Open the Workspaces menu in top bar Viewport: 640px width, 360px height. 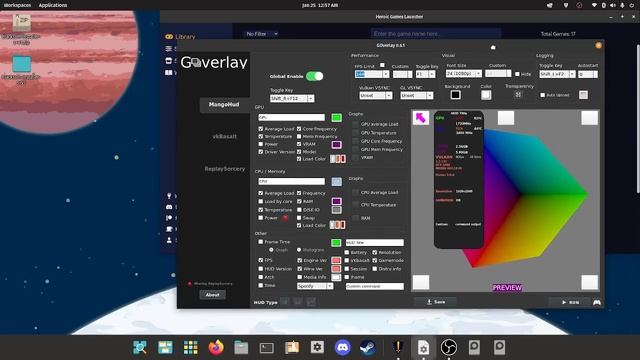[x=17, y=5]
